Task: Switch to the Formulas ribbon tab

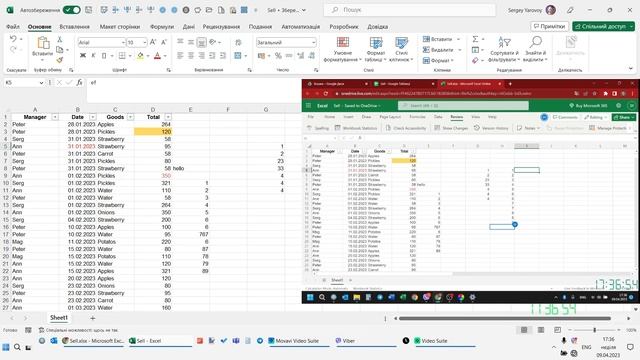Action: [x=162, y=27]
